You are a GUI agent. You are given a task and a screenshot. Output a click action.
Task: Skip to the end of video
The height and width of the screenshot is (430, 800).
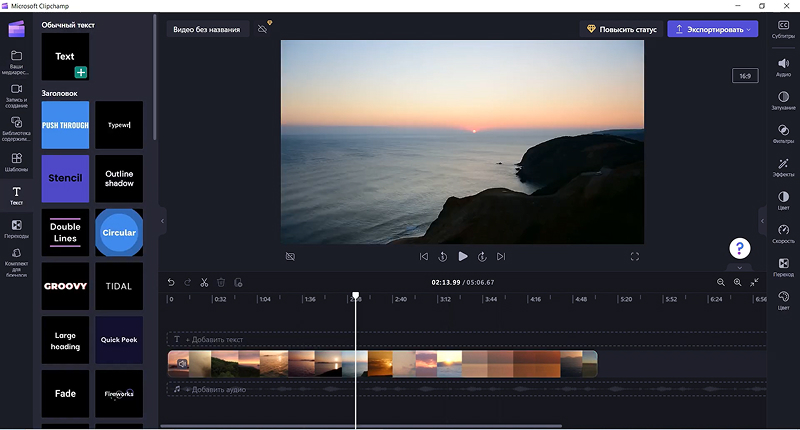[501, 257]
